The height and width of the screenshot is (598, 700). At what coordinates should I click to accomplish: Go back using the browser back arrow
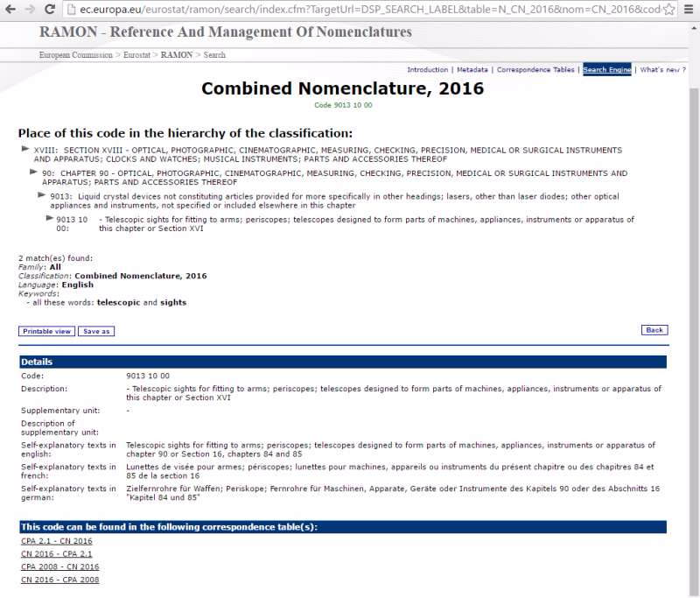click(10, 9)
